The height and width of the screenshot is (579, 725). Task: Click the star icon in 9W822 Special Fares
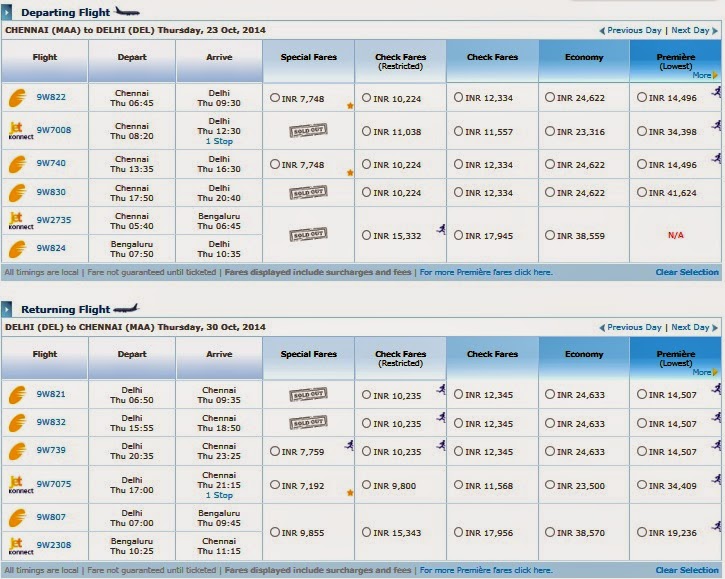point(350,106)
